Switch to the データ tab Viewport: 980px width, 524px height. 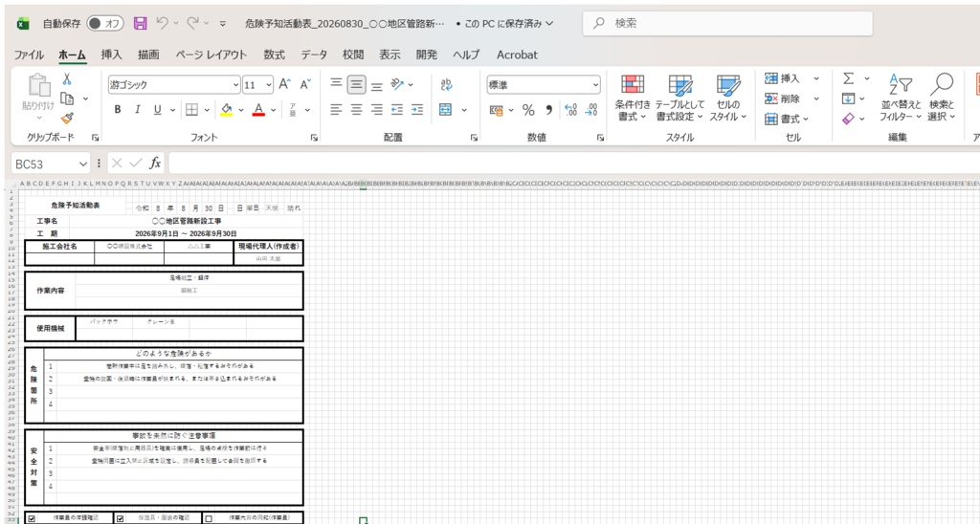(314, 55)
